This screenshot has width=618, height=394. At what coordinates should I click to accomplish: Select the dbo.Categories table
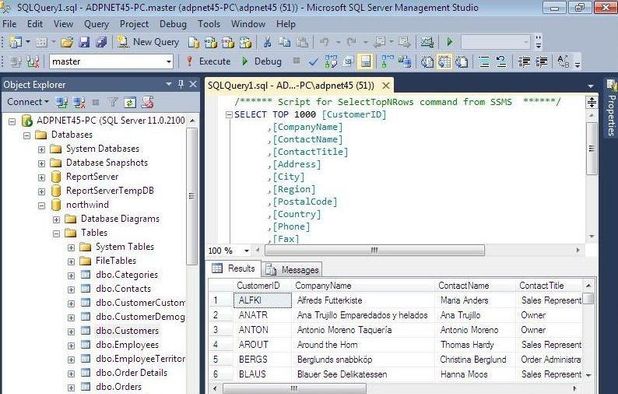pyautogui.click(x=127, y=275)
